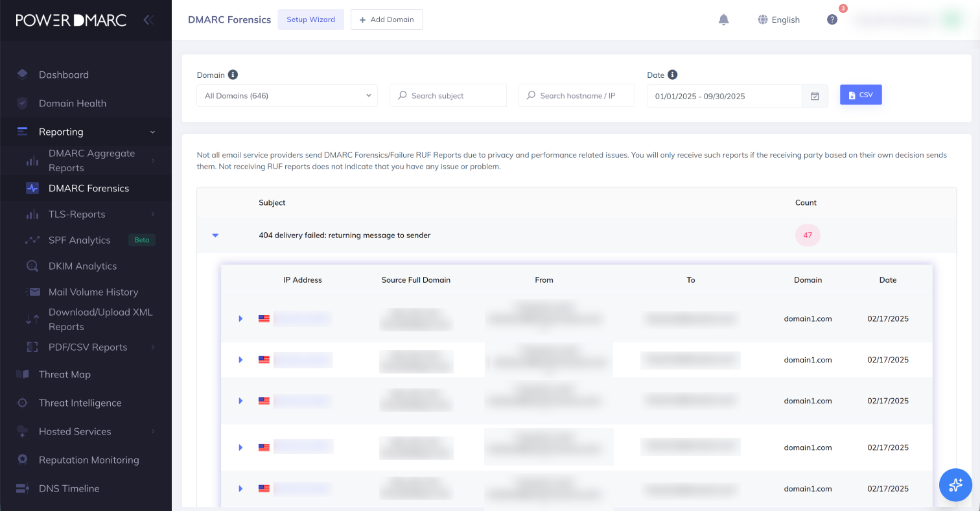The height and width of the screenshot is (511, 980).
Task: Expand TLS-Reports submenu arrow
Action: (153, 214)
